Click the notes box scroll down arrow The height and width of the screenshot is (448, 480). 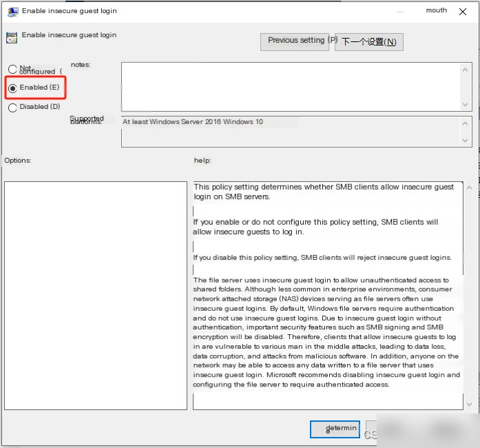click(466, 105)
